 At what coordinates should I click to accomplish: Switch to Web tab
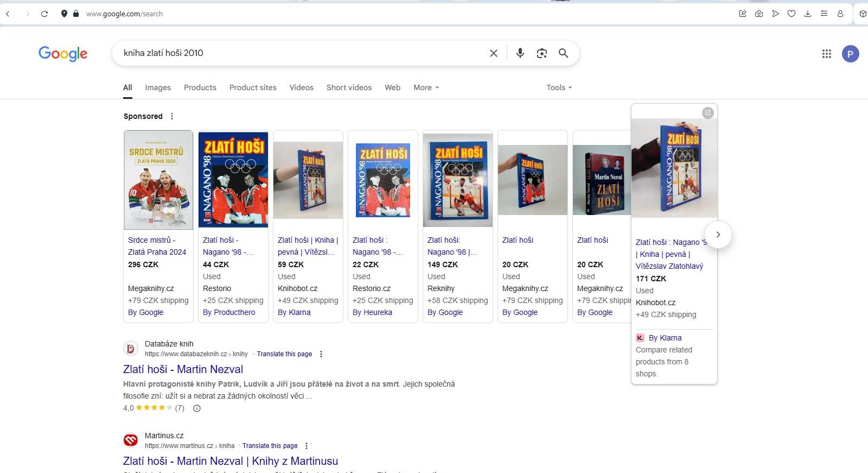coord(393,87)
